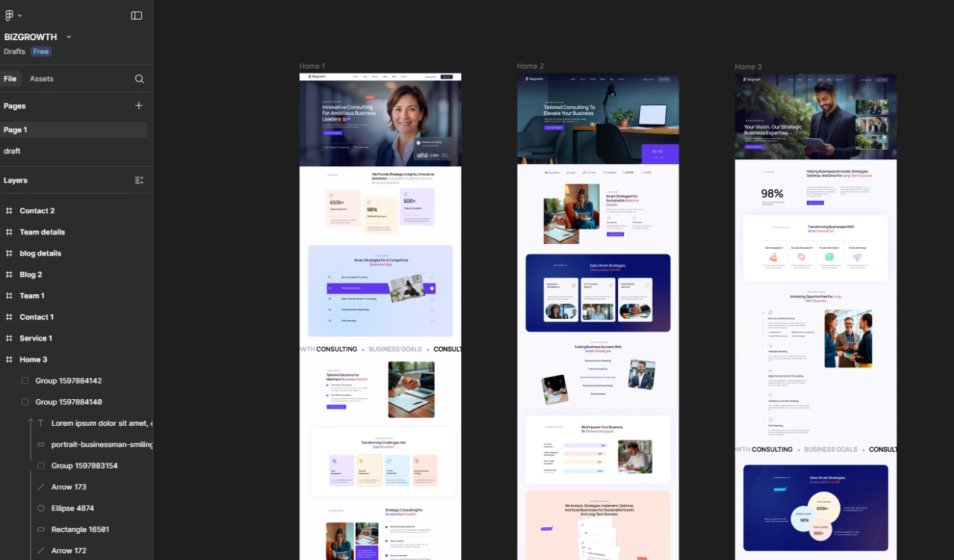Image resolution: width=954 pixels, height=560 pixels.
Task: Toggle the sidebar panel layout icon
Action: pos(136,15)
